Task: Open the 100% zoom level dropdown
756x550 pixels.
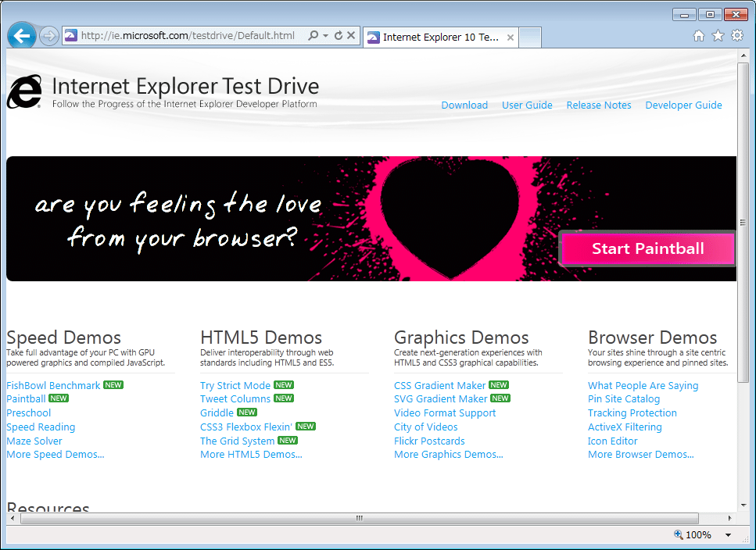Action: tap(728, 534)
